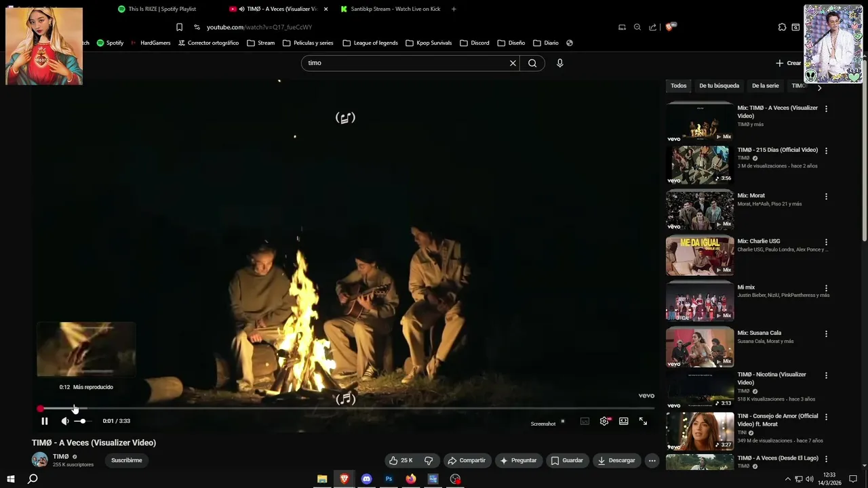
Task: Clear the search text with X
Action: [x=513, y=63]
